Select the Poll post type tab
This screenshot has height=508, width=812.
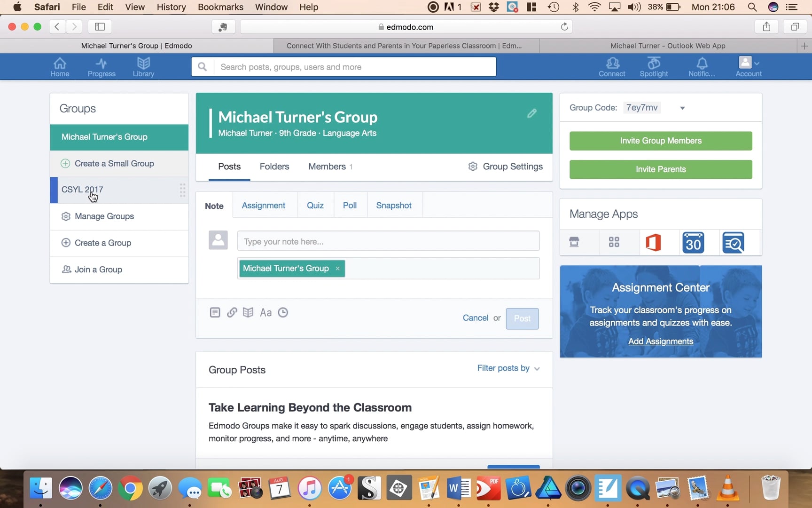(x=350, y=206)
